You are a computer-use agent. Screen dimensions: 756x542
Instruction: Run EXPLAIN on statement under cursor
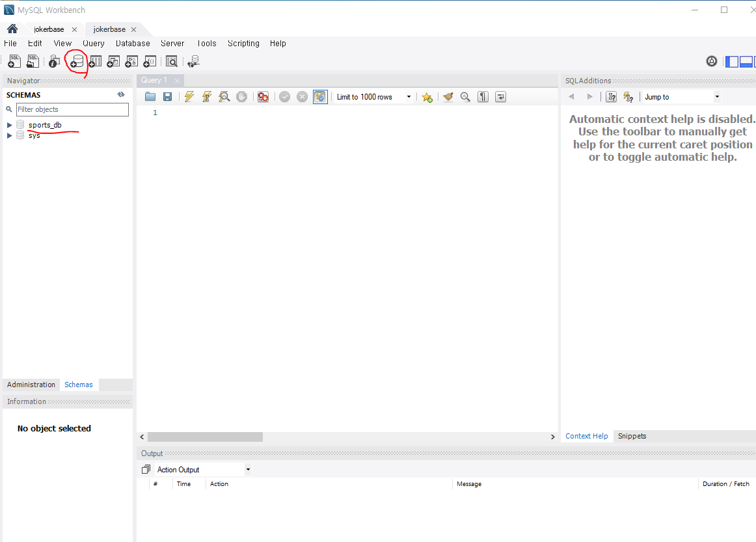coord(224,97)
